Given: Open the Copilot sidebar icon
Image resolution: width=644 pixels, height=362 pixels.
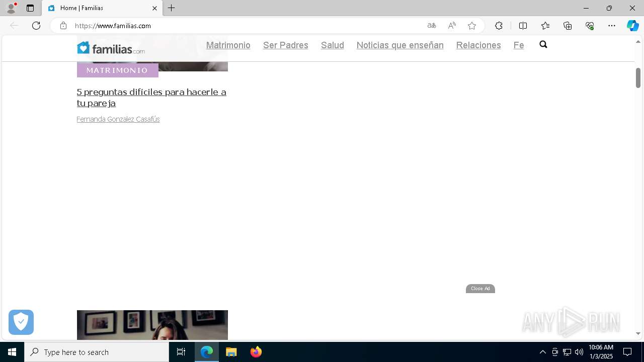Looking at the screenshot, I should coord(632,26).
